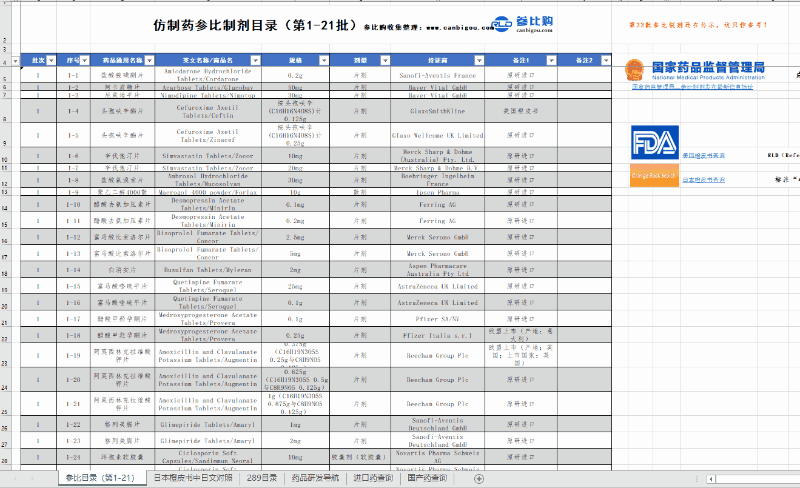
Task: Switch to the 289目录 sheet tab
Action: (x=262, y=478)
